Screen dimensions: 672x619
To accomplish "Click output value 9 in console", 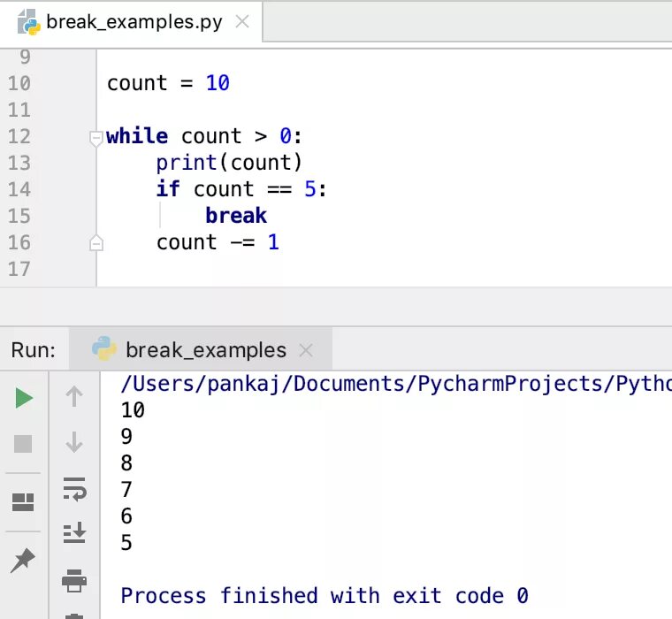I will (x=126, y=437).
